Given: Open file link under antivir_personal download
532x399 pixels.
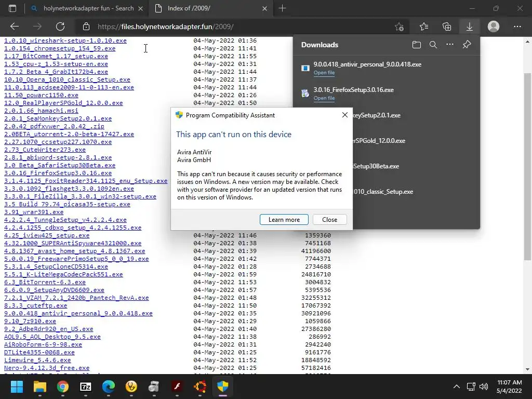Looking at the screenshot, I should pyautogui.click(x=324, y=73).
